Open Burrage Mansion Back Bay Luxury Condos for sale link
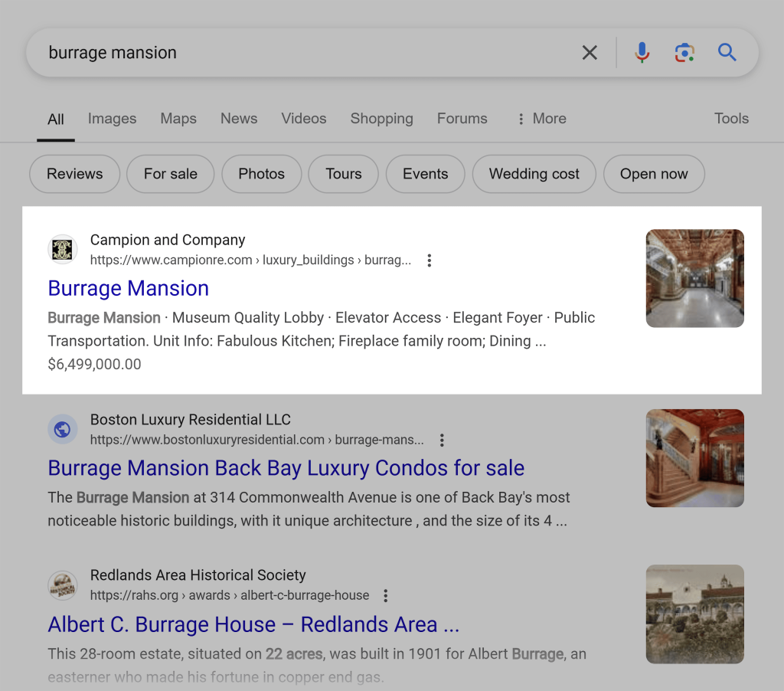Screen dimensions: 784x691 coord(286,468)
